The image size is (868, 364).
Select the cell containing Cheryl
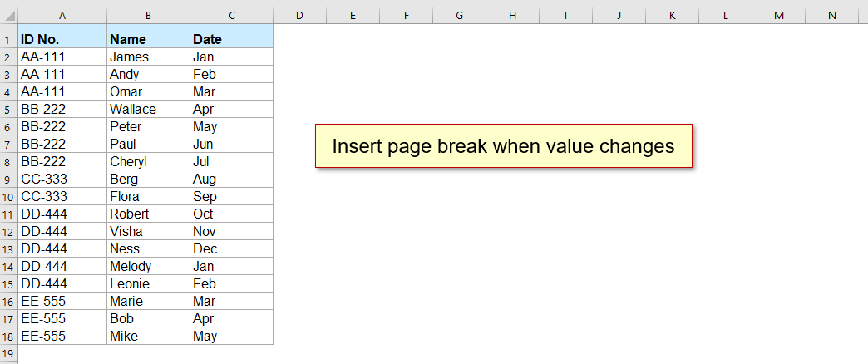pos(148,161)
